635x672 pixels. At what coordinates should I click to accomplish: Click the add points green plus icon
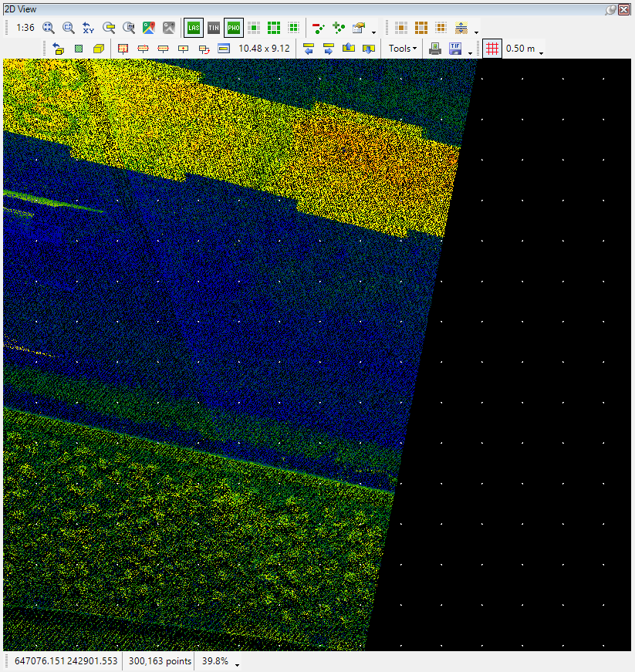[339, 28]
